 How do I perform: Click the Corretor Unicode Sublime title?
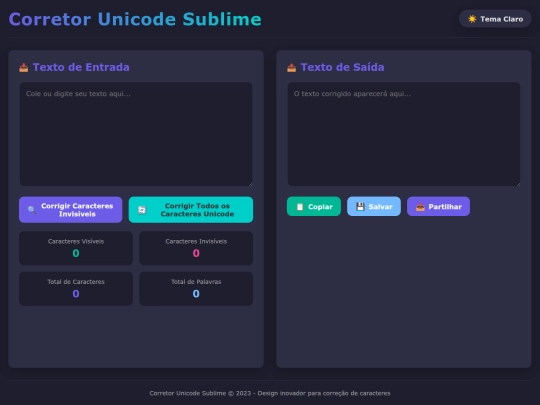pos(135,19)
